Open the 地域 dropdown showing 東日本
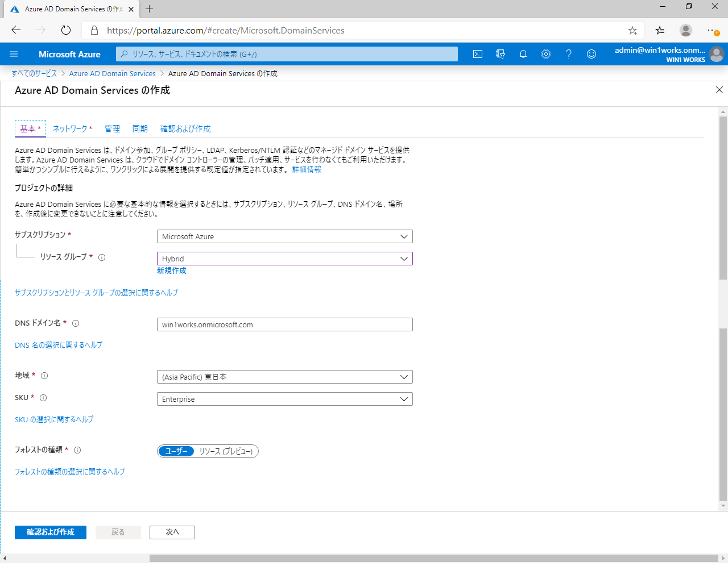This screenshot has width=728, height=566. 284,377
